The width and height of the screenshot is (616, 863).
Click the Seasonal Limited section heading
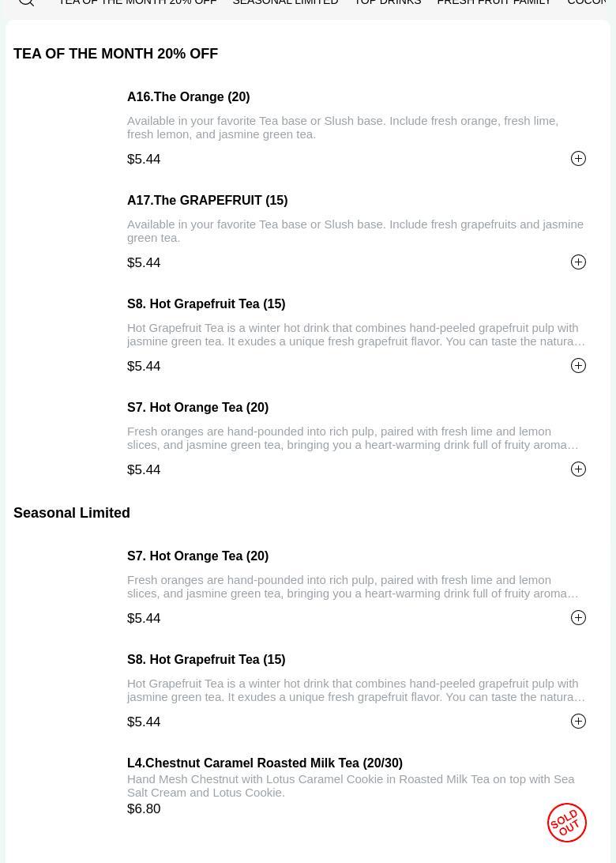(x=72, y=513)
